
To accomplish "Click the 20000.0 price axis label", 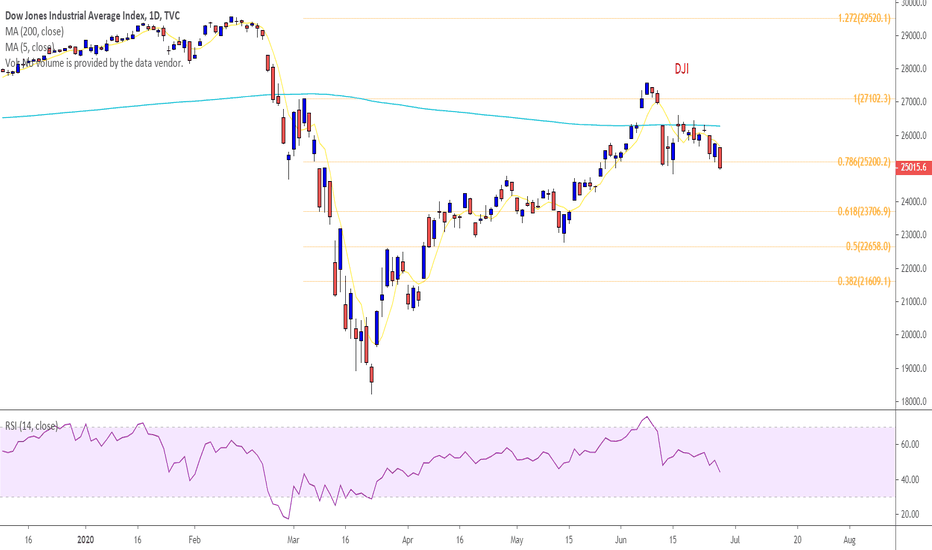I will pos(914,335).
